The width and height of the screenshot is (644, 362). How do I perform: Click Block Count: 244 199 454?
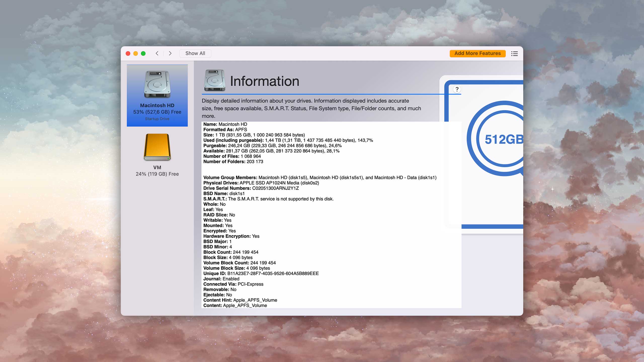(231, 252)
